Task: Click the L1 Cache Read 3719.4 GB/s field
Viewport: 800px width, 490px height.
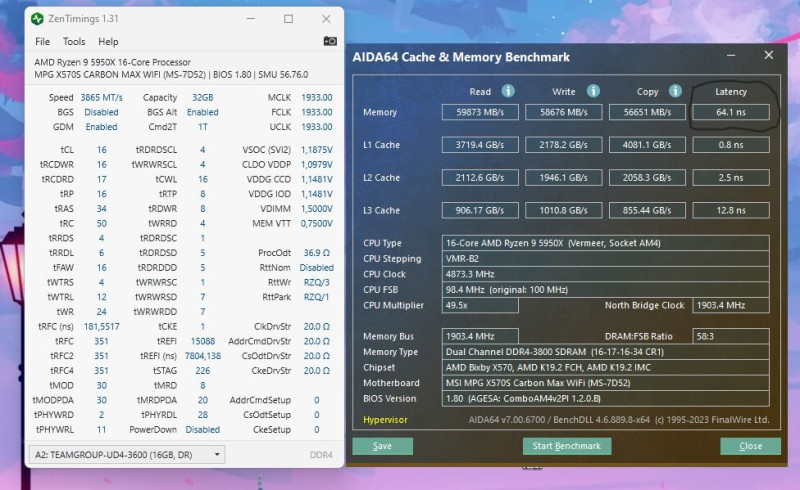Action: pyautogui.click(x=480, y=145)
